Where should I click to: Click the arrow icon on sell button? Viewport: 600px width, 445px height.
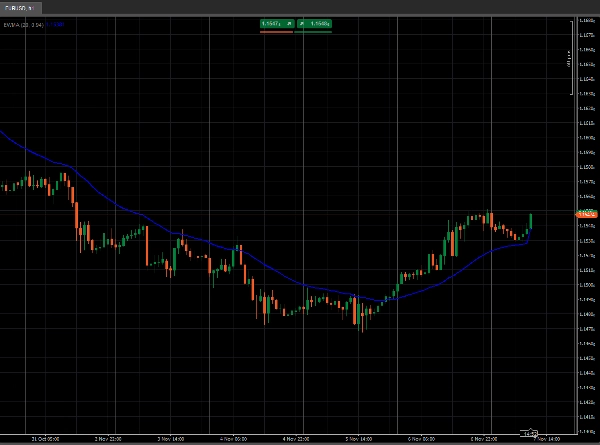(289, 22)
